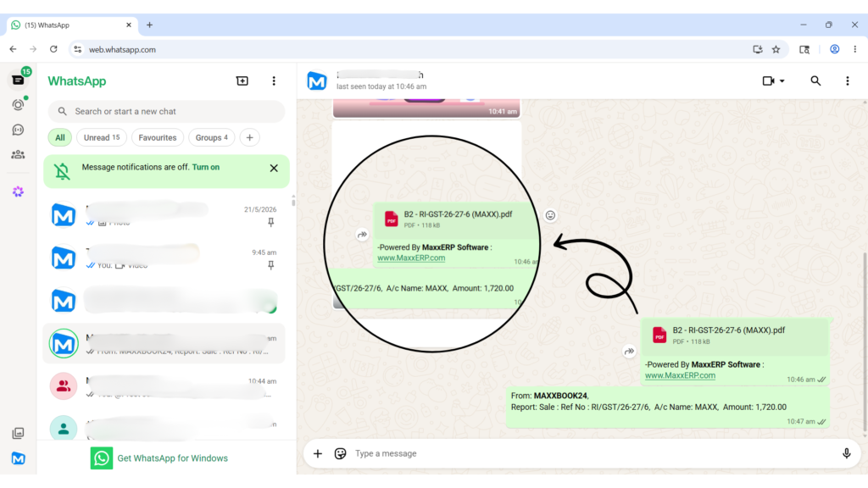
Task: Select the Unread 15 filter
Action: [102, 138]
